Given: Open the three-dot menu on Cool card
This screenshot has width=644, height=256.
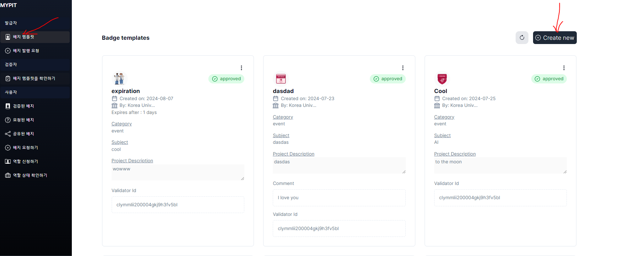Looking at the screenshot, I should pyautogui.click(x=564, y=68).
